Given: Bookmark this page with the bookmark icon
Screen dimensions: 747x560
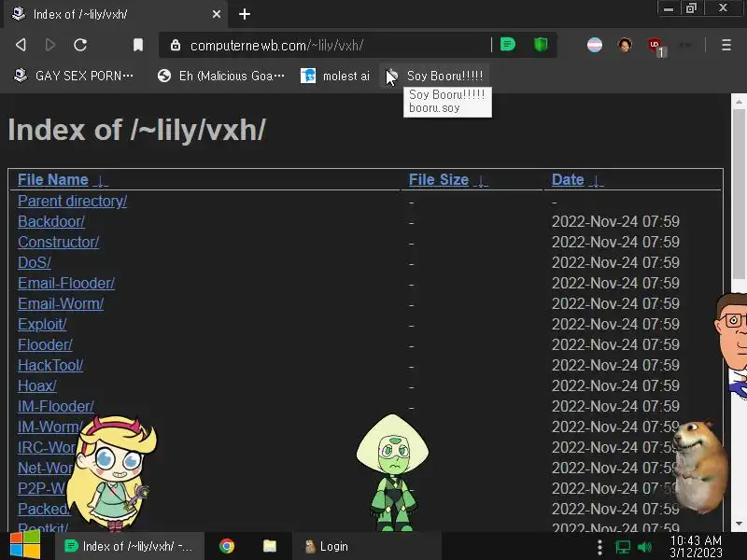Looking at the screenshot, I should tap(138, 45).
